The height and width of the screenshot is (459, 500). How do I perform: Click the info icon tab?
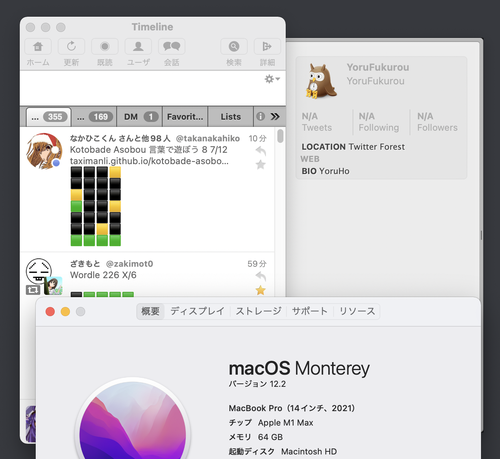pos(260,116)
